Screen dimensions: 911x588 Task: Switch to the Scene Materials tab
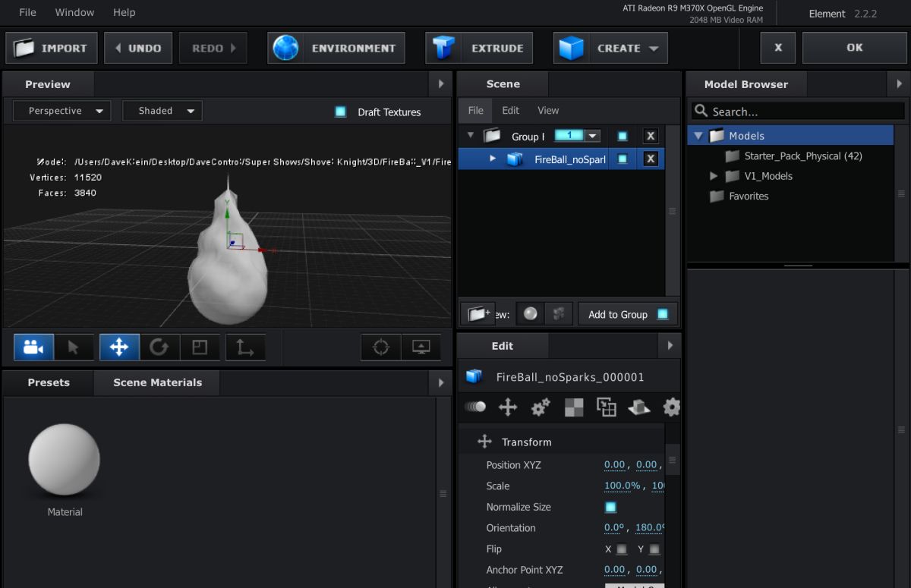(x=157, y=382)
